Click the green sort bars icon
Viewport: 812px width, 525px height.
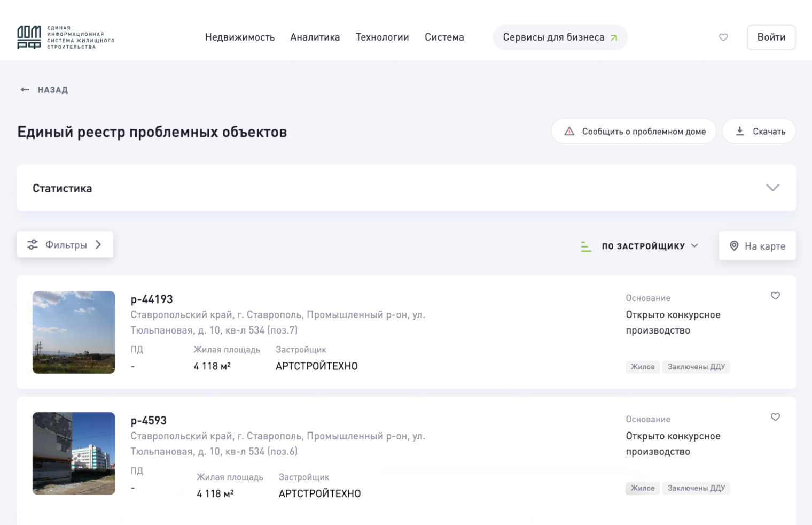(x=586, y=246)
